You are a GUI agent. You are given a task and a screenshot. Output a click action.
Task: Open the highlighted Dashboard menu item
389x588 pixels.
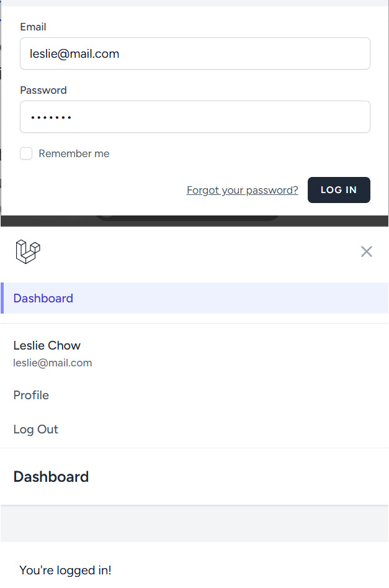43,298
